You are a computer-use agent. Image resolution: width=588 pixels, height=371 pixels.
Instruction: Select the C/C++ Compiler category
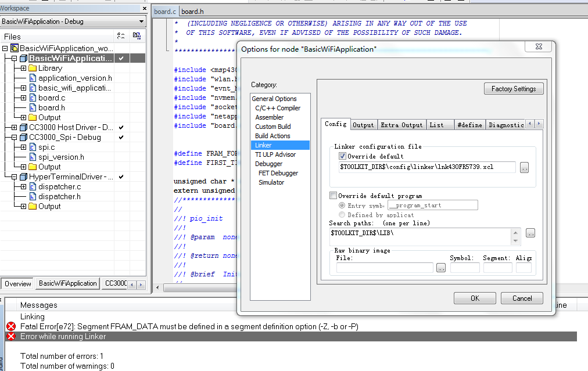pyautogui.click(x=278, y=108)
